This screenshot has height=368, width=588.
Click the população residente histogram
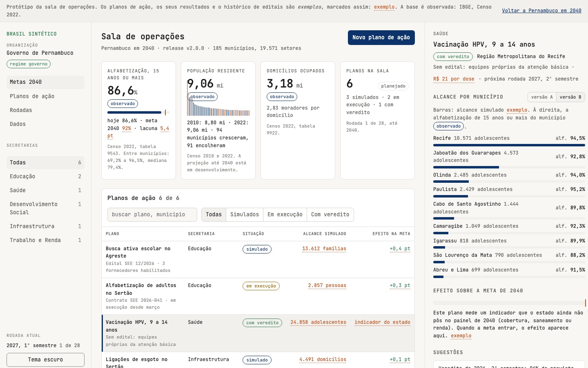pyautogui.click(x=218, y=98)
